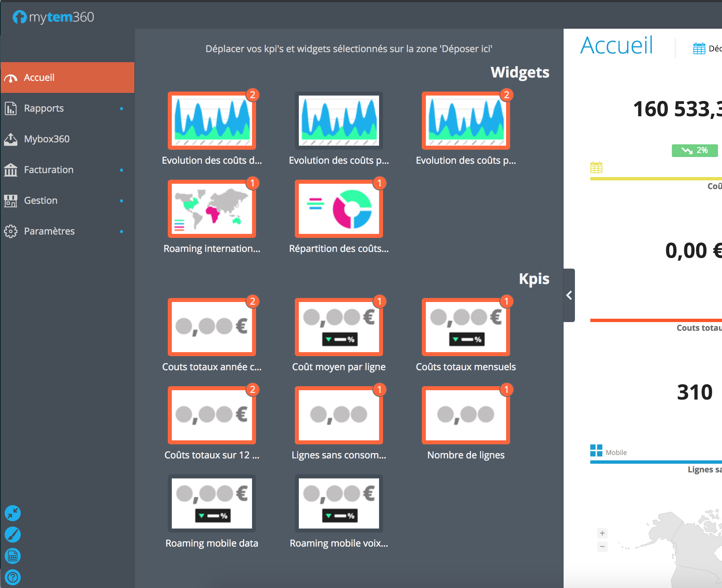Toggle unselected middle Evolution des coûts widget

click(x=339, y=121)
